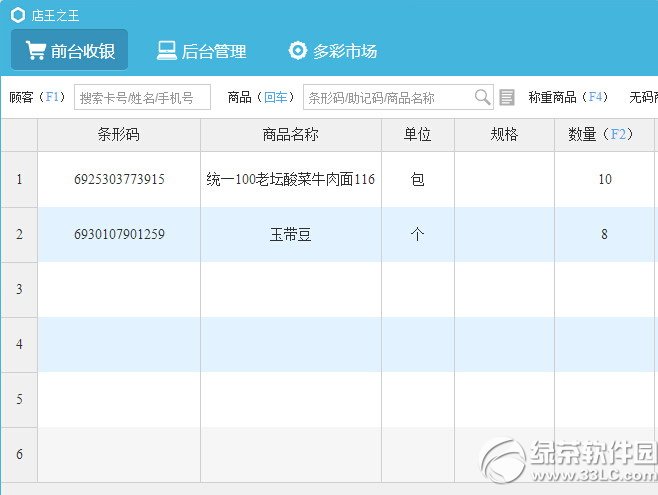Click the 规格 column header
658x495 pixels.
[x=504, y=135]
